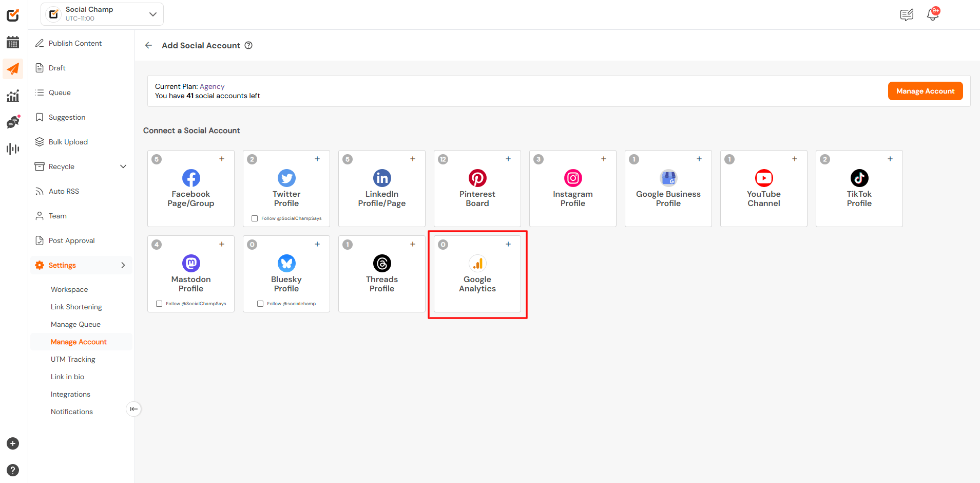Click the Twitter bird icon
The image size is (980, 483).
click(286, 178)
